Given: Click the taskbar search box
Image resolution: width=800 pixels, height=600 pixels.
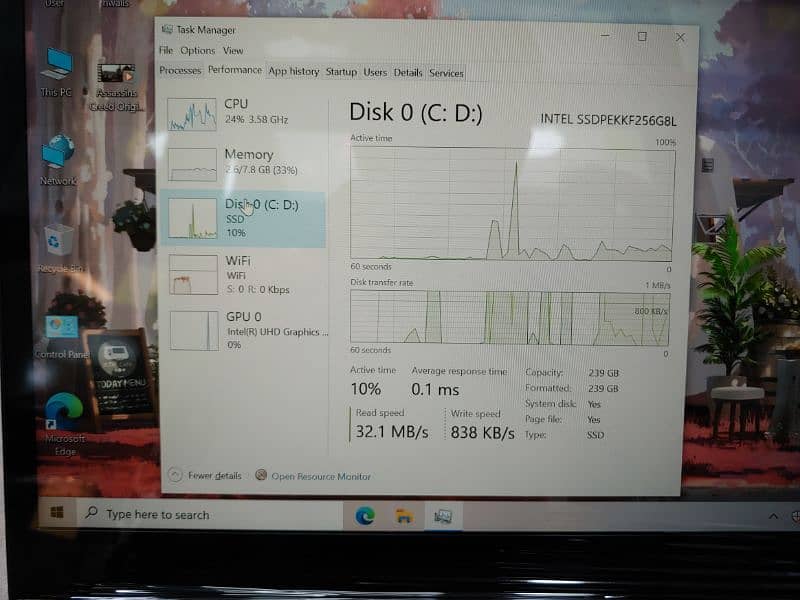Looking at the screenshot, I should [200, 514].
